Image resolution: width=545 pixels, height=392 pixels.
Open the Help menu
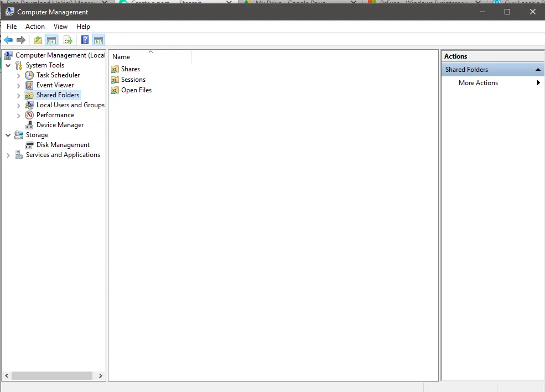point(83,27)
